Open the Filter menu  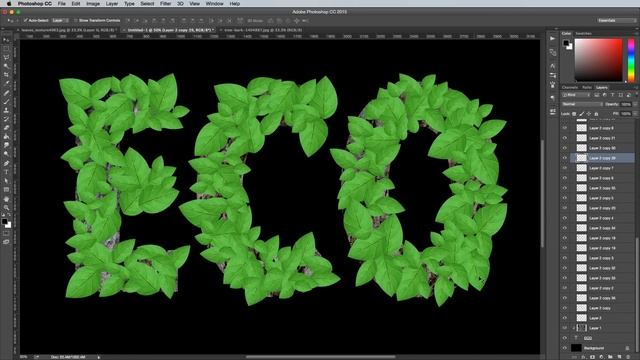165,4
